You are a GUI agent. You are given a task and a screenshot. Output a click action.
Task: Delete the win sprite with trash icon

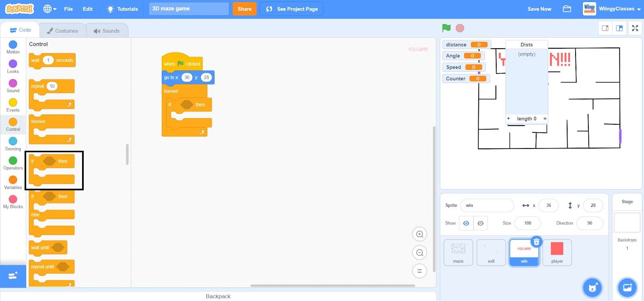click(x=537, y=242)
